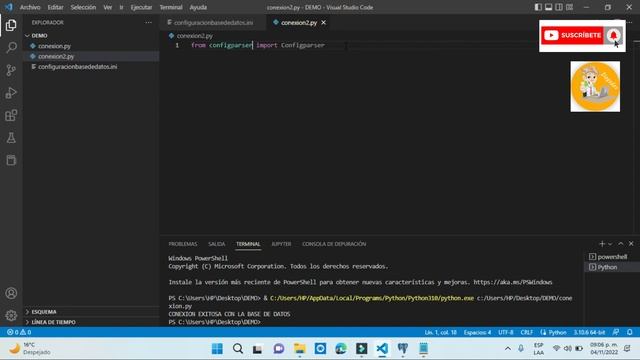
Task: Open the Accounts icon
Action: pyautogui.click(x=11, y=293)
